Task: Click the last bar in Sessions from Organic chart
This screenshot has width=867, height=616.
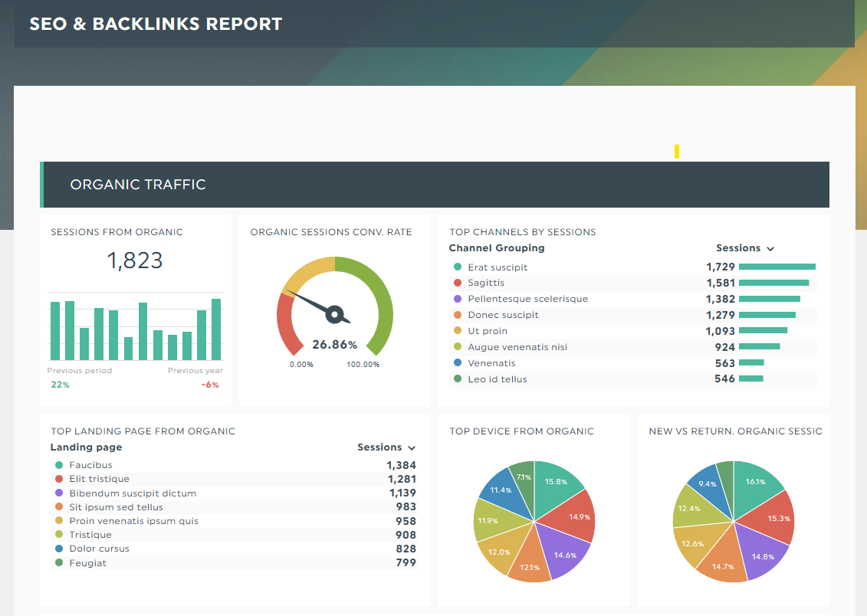Action: [216, 329]
